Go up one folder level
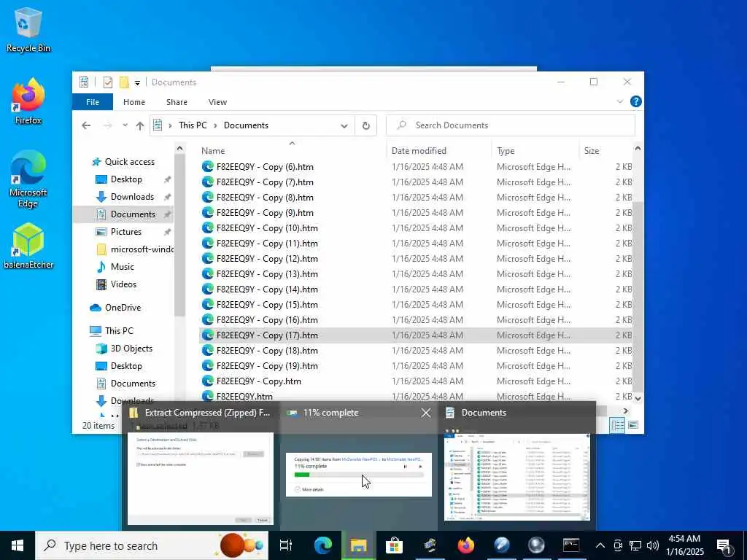 click(139, 125)
